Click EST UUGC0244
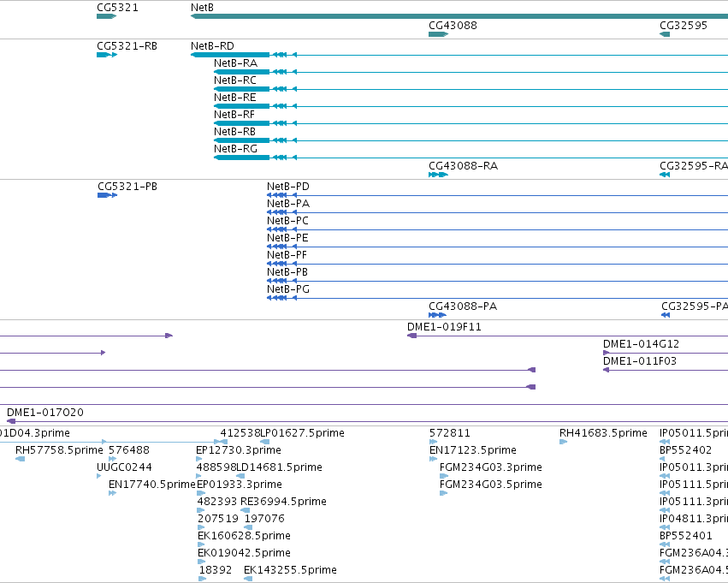The image size is (728, 583). pyautogui.click(x=124, y=467)
